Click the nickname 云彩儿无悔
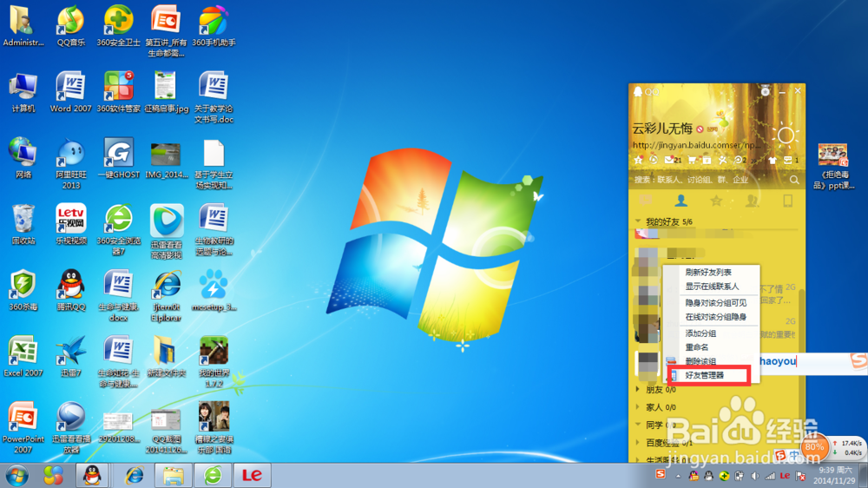 point(662,129)
